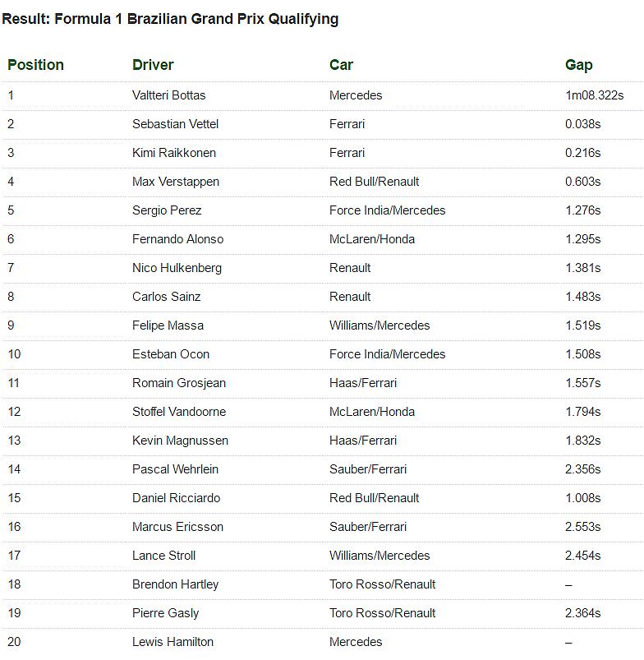This screenshot has width=644, height=660.
Task: Select the Kimi Raikkonen driver cell
Action: point(172,153)
